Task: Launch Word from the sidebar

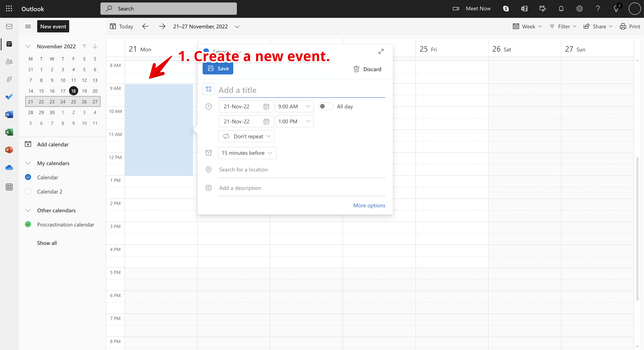Action: (9, 114)
